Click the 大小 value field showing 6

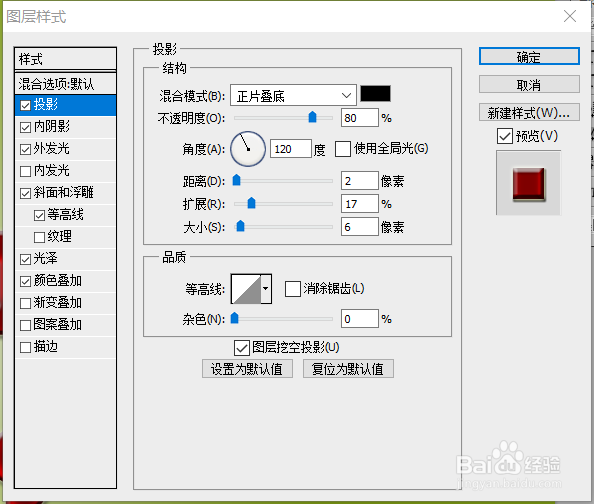tap(360, 227)
